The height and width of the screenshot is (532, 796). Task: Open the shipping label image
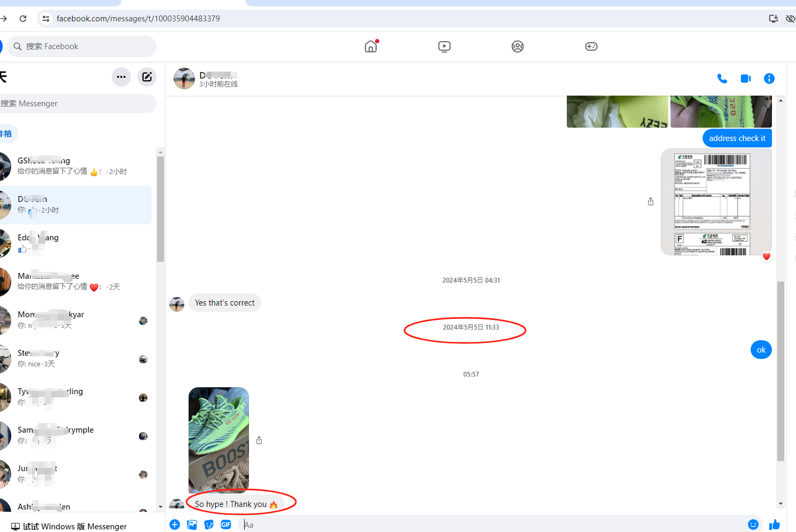click(716, 202)
